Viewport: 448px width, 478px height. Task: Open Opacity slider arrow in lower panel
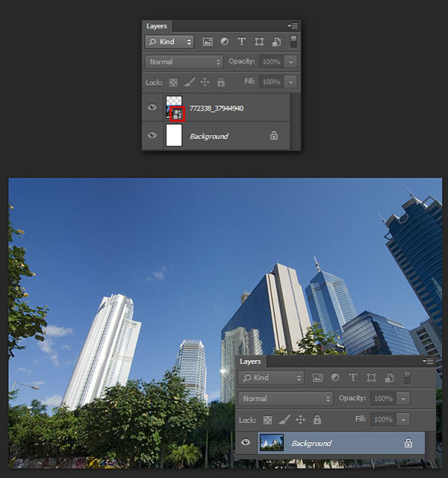(x=403, y=399)
